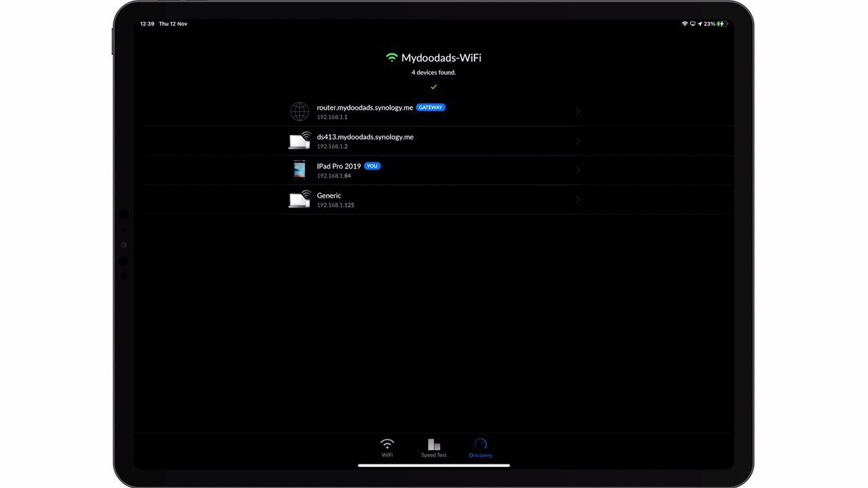Viewport: 868px width, 488px height.
Task: Click the blue GATEWAY badge
Action: [x=431, y=107]
